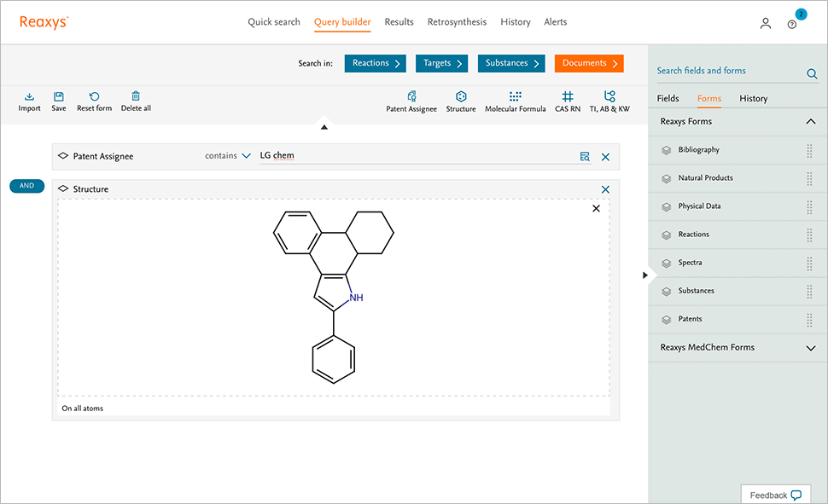Open the Retrosynthesis menu item
The height and width of the screenshot is (504, 828).
coord(457,21)
